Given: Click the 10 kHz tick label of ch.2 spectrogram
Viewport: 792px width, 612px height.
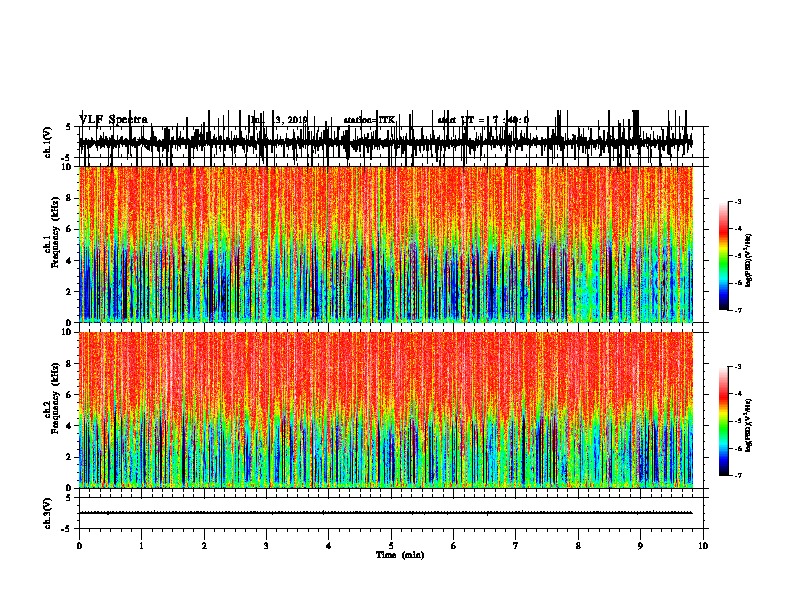Looking at the screenshot, I should (67, 332).
